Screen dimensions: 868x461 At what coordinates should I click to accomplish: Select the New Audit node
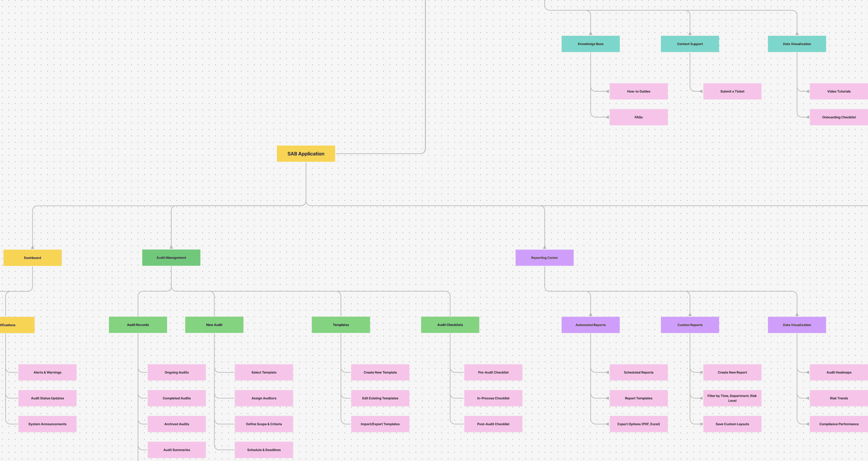[x=214, y=325]
